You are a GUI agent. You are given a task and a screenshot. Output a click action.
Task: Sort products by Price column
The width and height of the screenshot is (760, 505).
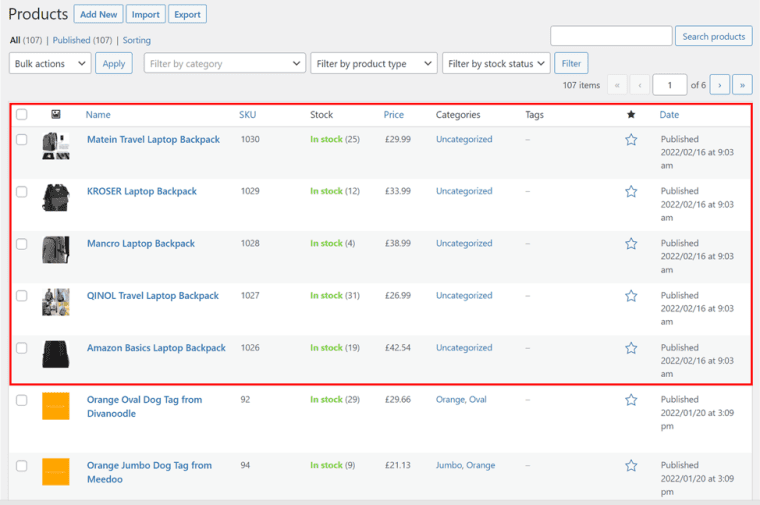click(x=394, y=114)
